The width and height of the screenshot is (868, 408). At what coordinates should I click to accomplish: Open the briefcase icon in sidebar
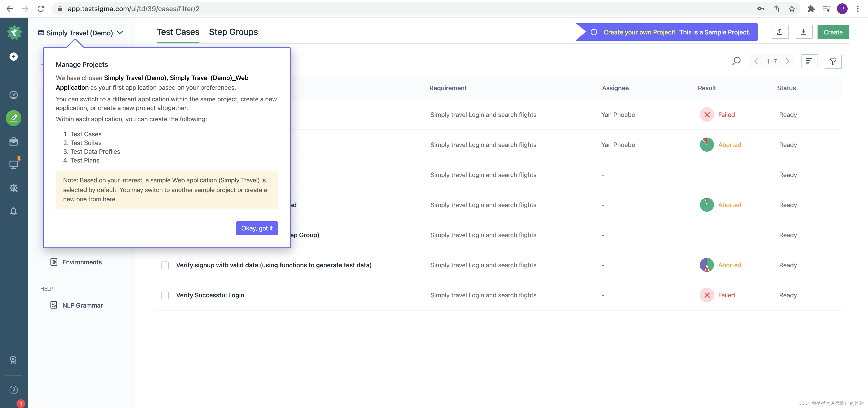coord(14,141)
